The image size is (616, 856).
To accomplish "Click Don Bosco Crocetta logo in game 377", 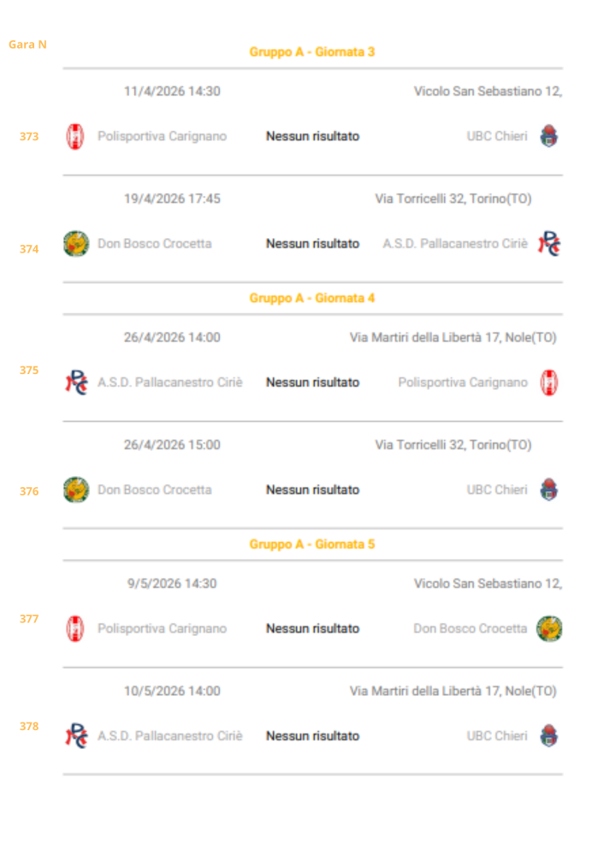I will click(x=548, y=628).
